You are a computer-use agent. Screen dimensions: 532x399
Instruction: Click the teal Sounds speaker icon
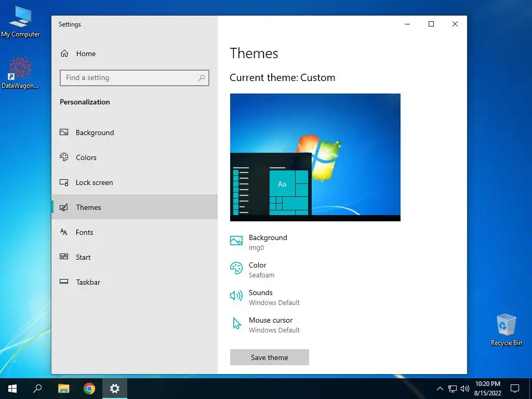click(236, 296)
